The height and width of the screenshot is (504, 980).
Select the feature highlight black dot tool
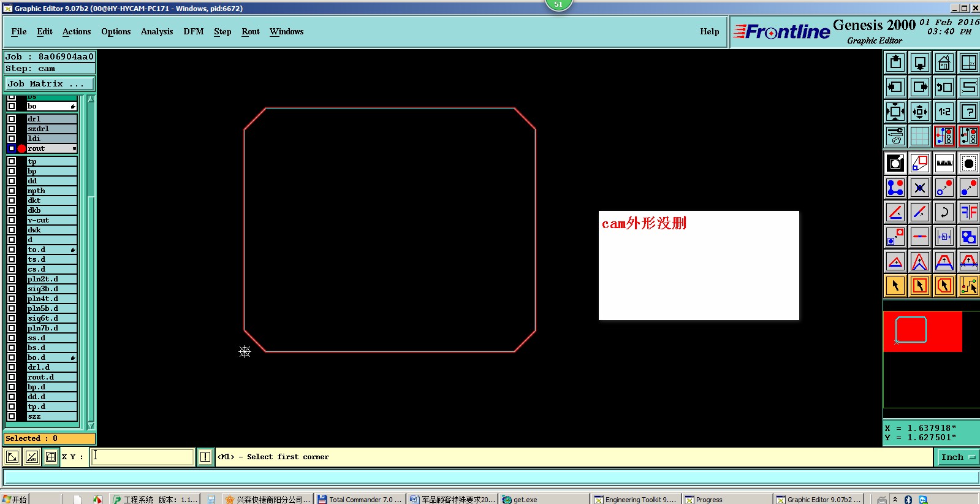point(969,163)
